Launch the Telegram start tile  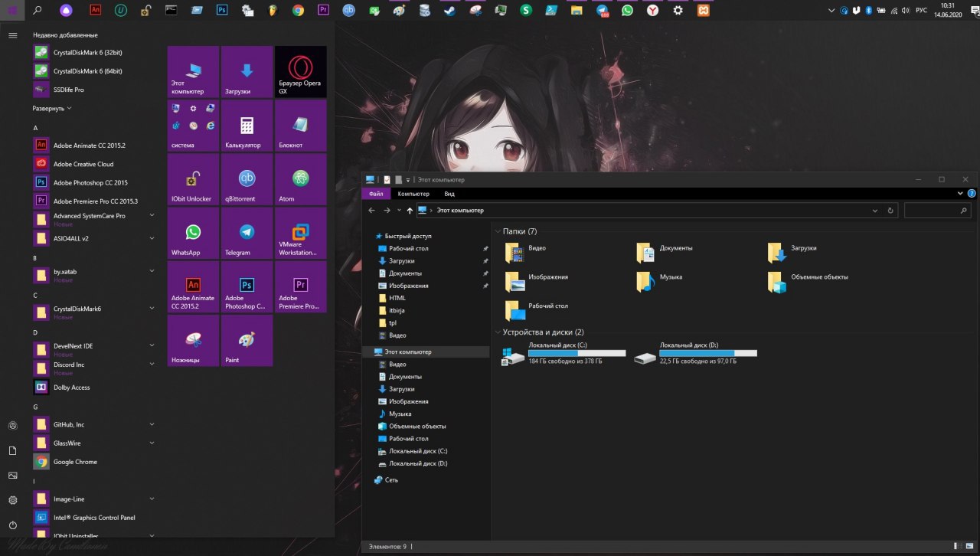[247, 233]
